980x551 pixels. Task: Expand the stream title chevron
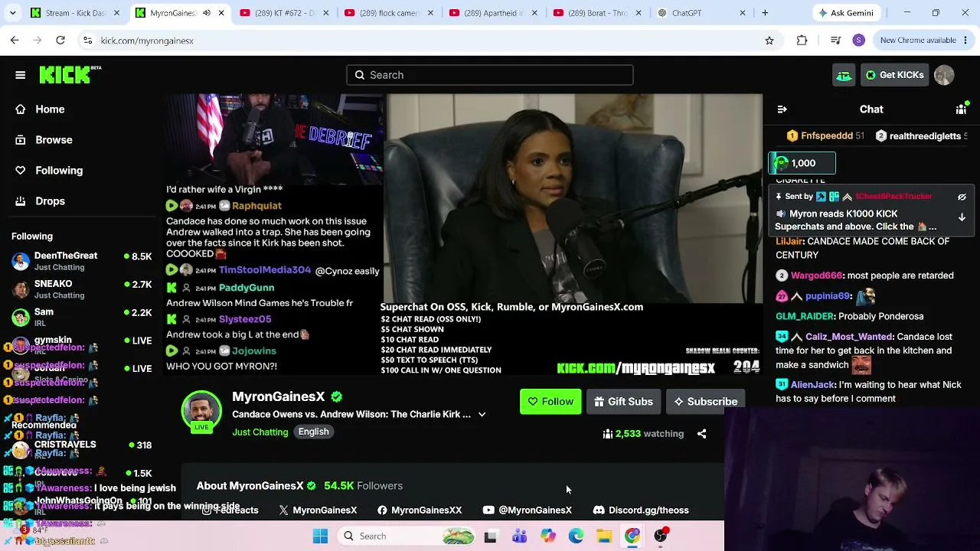click(x=482, y=415)
